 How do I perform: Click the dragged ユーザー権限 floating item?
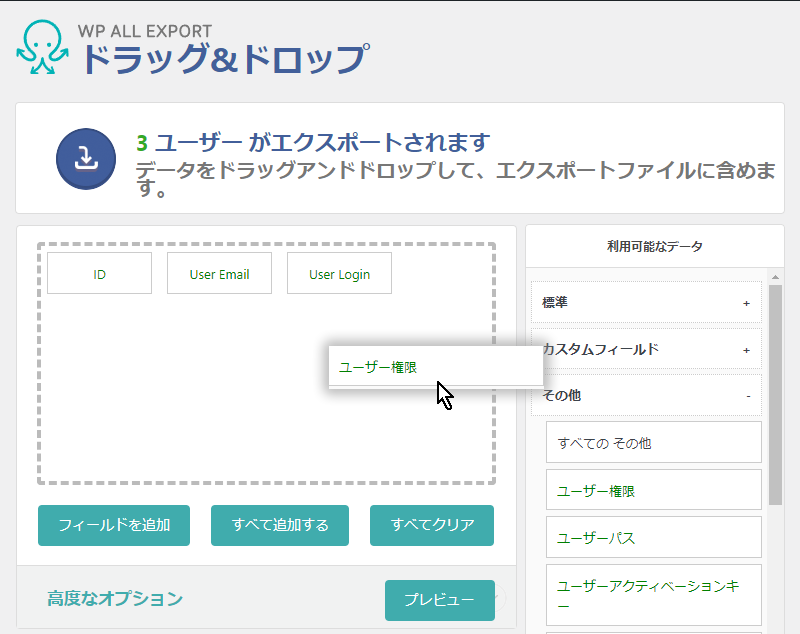point(436,367)
